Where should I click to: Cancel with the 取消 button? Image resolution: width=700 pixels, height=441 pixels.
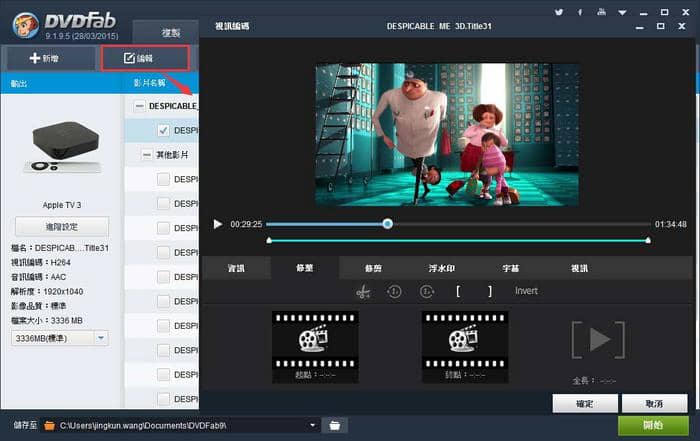(x=654, y=404)
